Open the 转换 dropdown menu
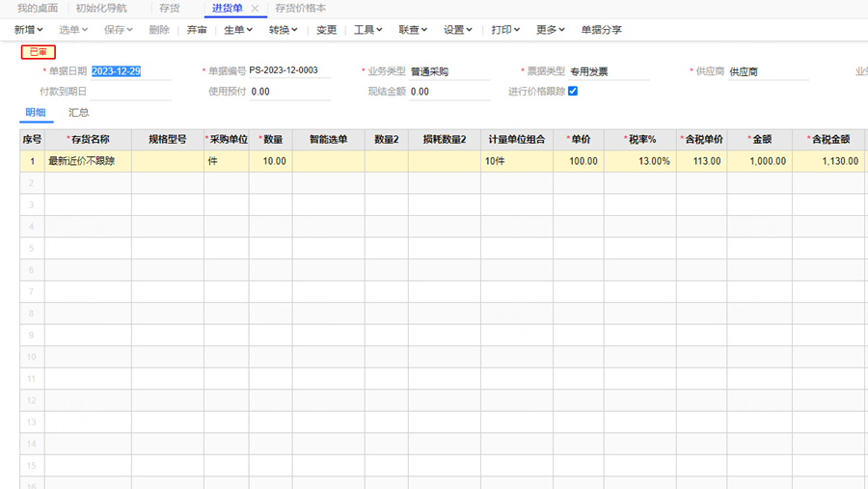The width and height of the screenshot is (868, 489). click(x=283, y=30)
